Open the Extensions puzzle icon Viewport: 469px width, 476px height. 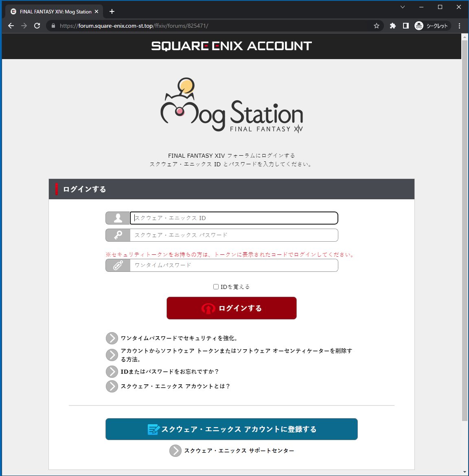click(x=392, y=26)
